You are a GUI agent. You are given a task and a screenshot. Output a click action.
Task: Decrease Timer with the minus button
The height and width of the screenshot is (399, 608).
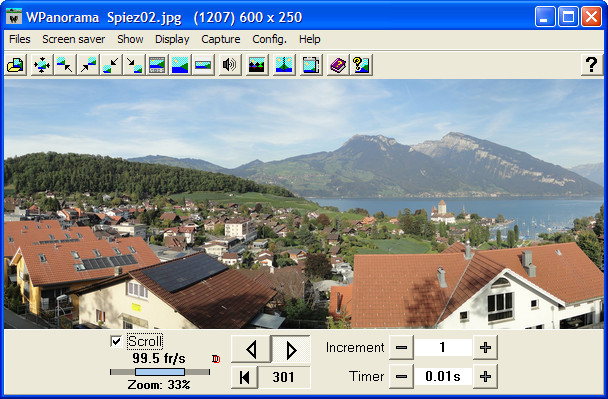tap(401, 376)
